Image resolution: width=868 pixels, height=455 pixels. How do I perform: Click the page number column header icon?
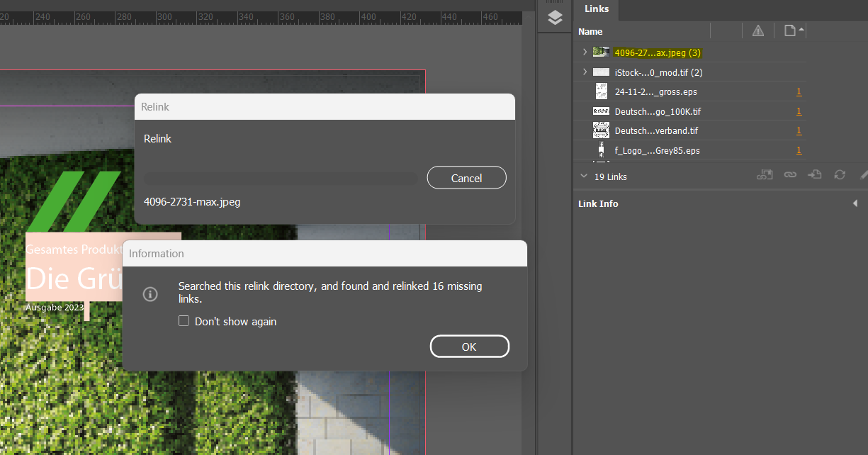coord(789,30)
